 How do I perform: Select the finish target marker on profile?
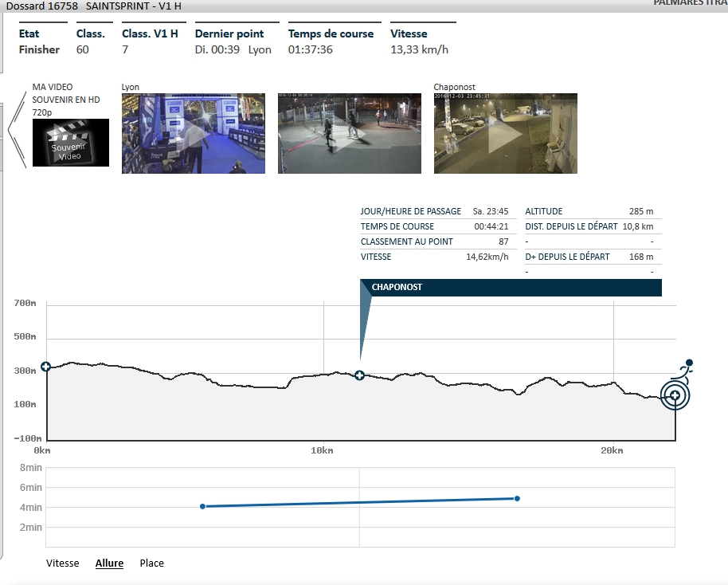[675, 395]
